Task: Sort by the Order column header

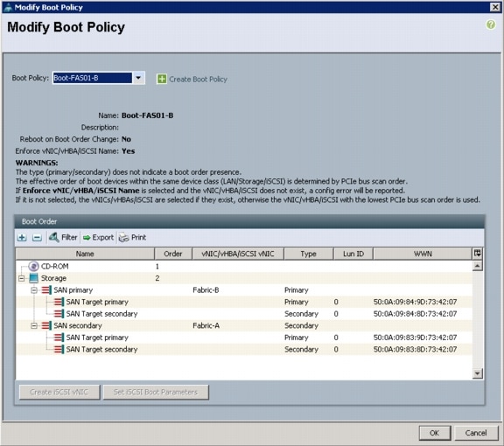Action: click(173, 254)
